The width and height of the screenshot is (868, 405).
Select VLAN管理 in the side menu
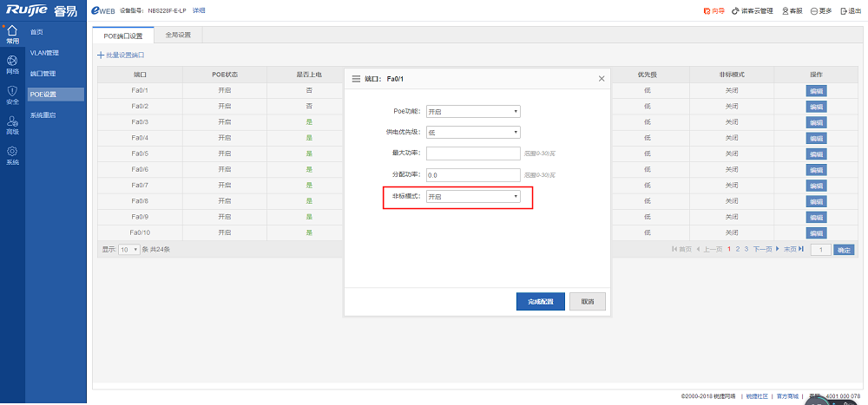click(x=44, y=53)
